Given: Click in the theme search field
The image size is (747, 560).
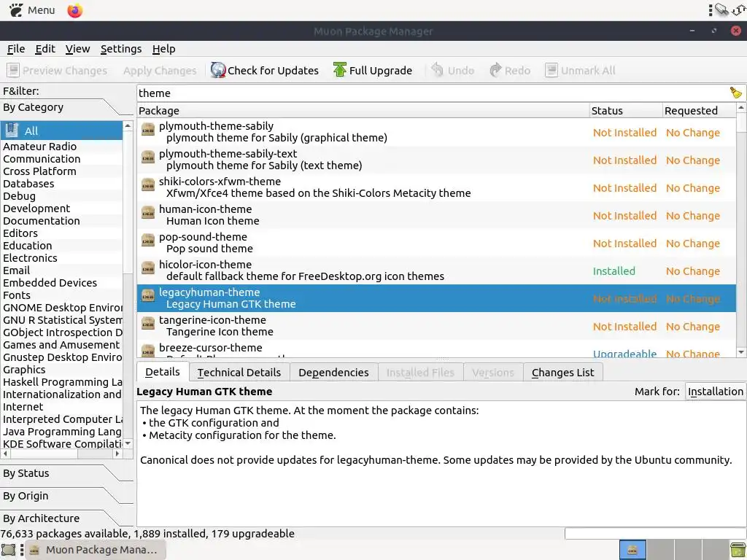Looking at the screenshot, I should point(433,93).
